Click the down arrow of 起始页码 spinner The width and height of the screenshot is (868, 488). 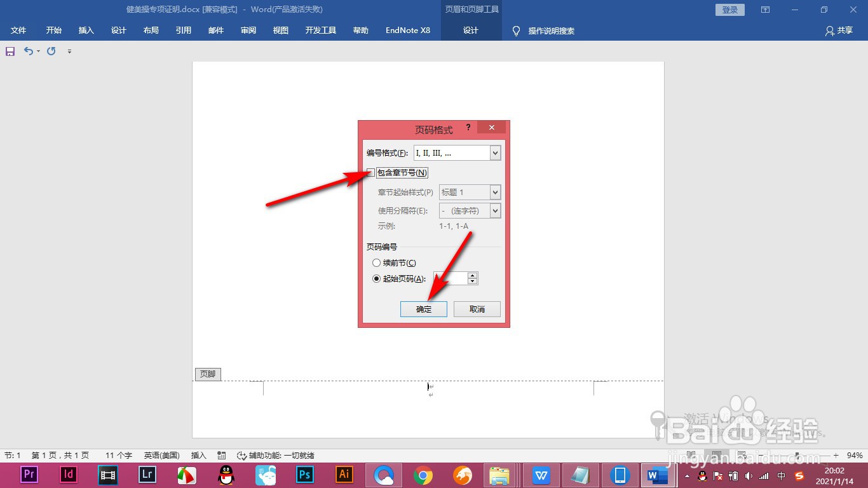pyautogui.click(x=472, y=281)
